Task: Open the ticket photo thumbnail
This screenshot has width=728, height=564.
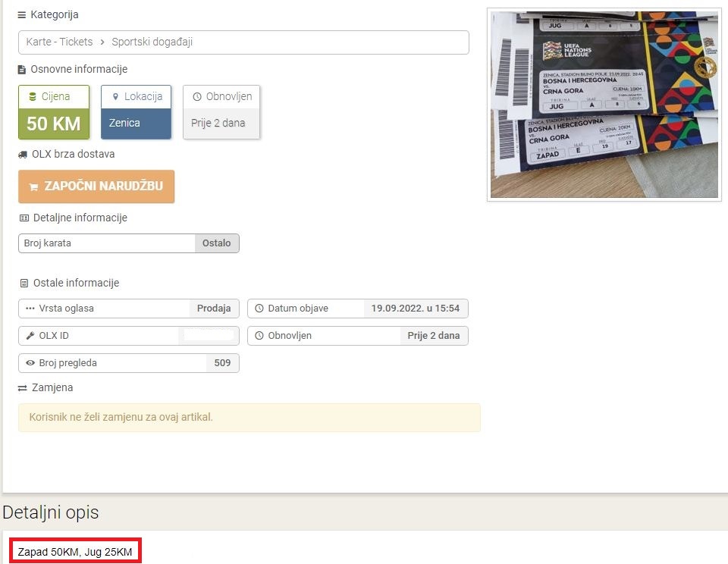Action: pyautogui.click(x=604, y=105)
